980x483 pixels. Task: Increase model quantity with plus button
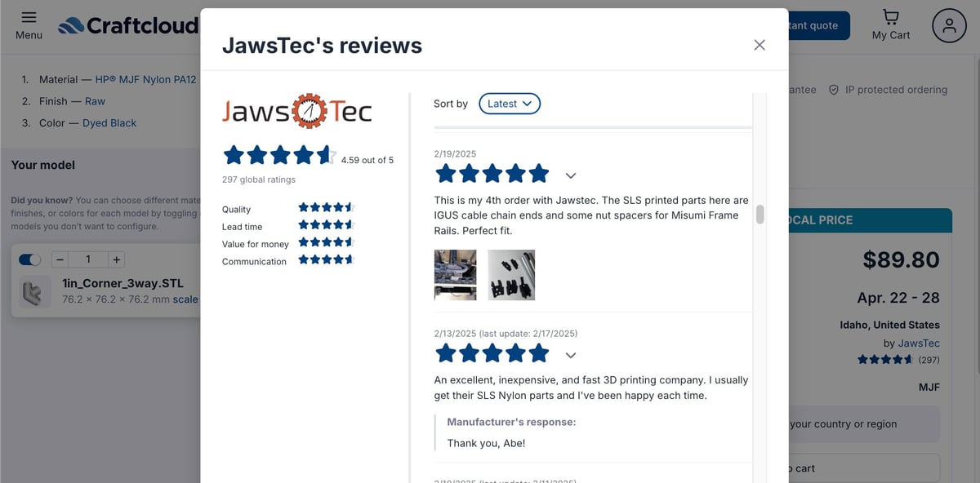click(x=116, y=259)
